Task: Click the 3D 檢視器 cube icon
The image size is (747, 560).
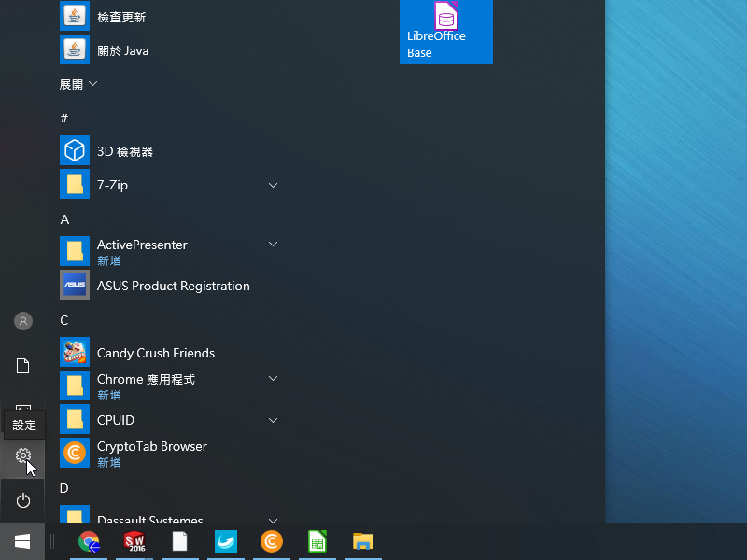Action: (x=75, y=150)
